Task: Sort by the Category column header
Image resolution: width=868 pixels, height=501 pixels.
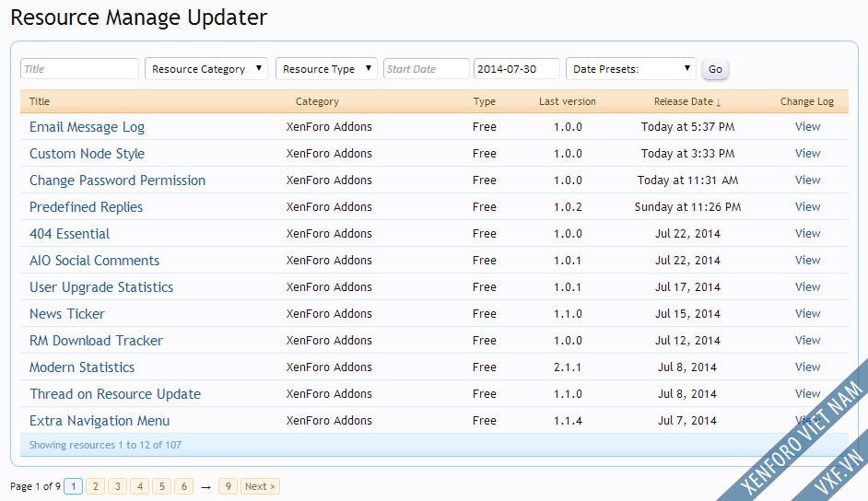Action: point(317,101)
